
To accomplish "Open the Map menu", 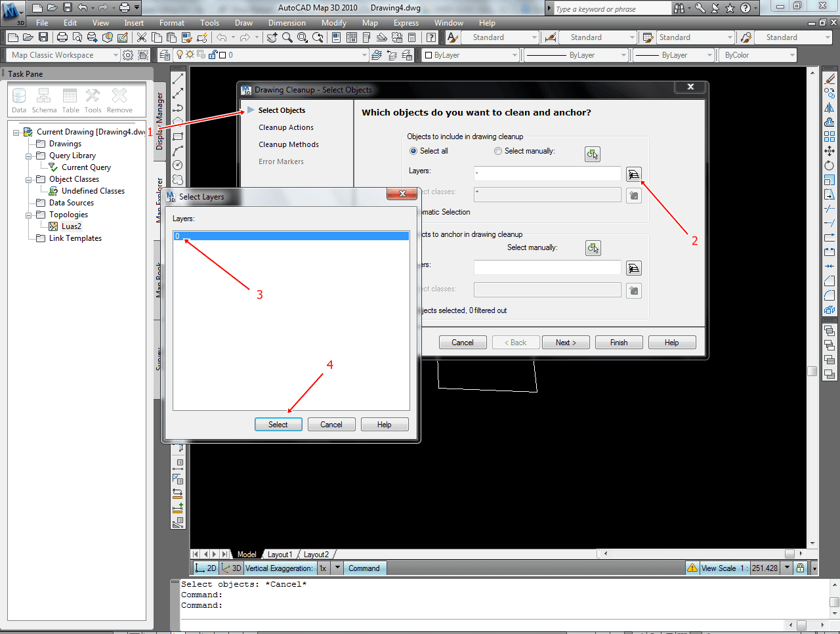I will click(370, 23).
